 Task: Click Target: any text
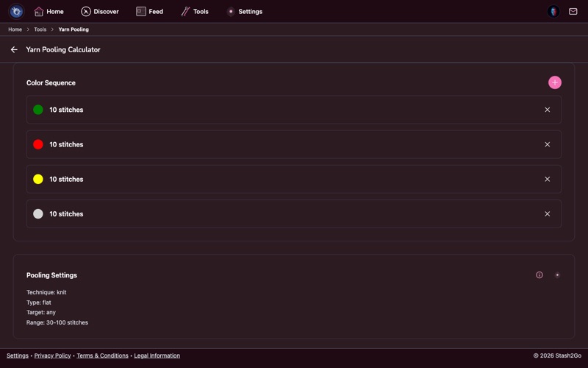[x=41, y=312]
